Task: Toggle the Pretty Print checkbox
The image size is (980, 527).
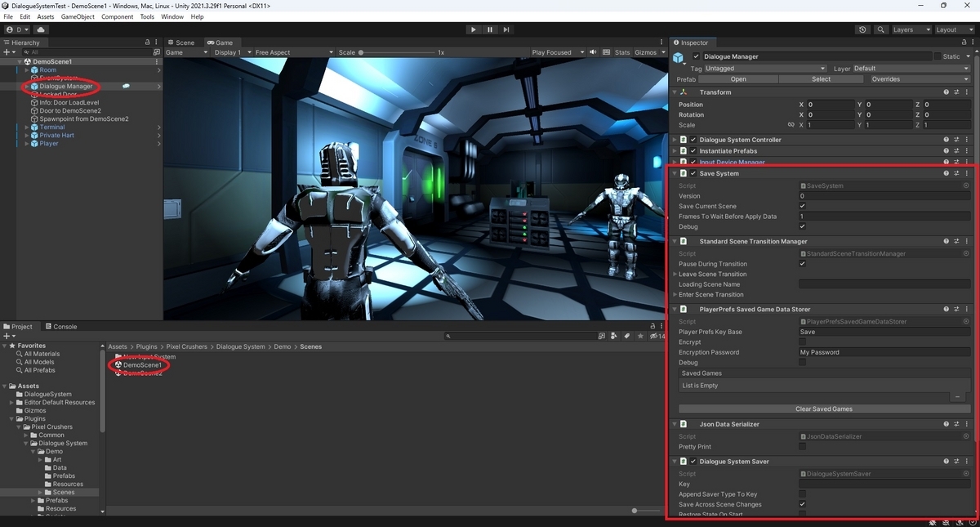Action: 802,447
